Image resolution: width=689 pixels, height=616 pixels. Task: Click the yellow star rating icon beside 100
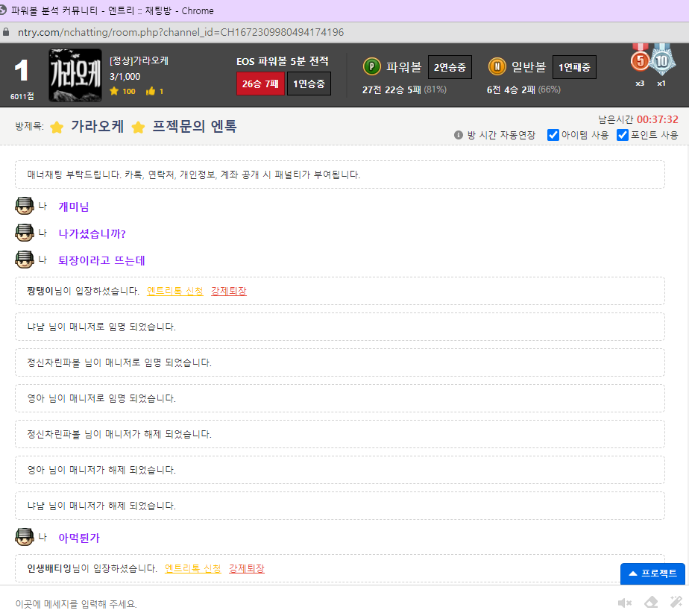coord(114,92)
